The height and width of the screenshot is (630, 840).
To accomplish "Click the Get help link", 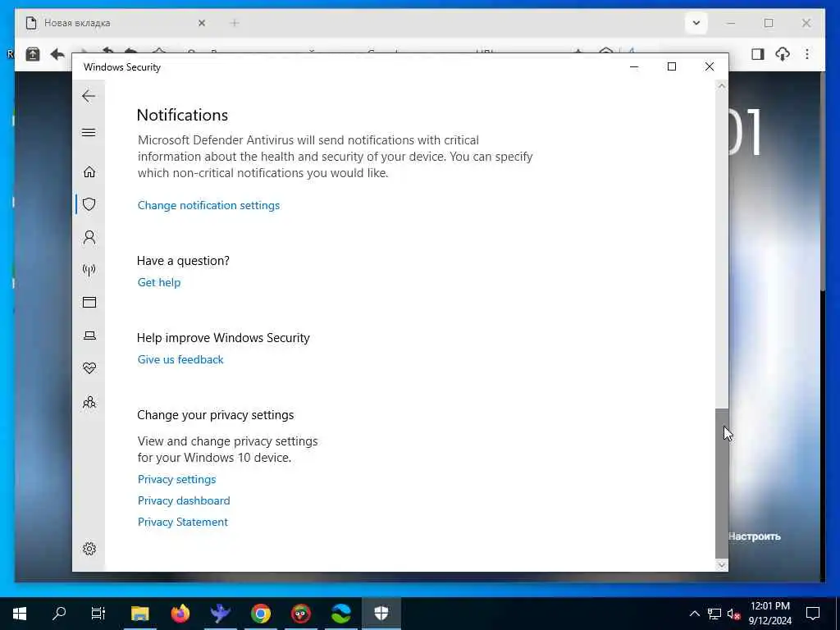I will tap(159, 282).
